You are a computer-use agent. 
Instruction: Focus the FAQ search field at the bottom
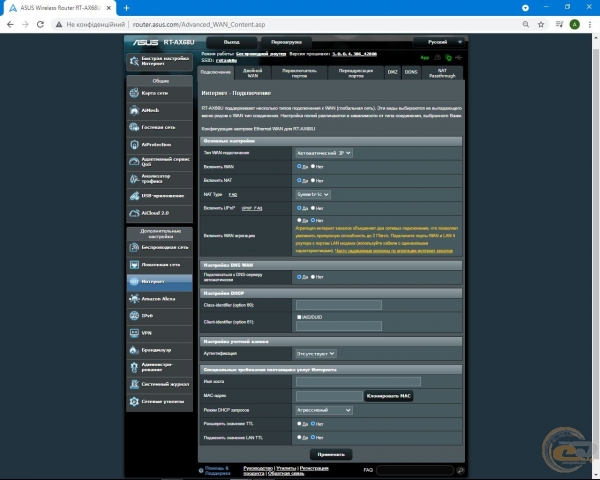(415, 470)
